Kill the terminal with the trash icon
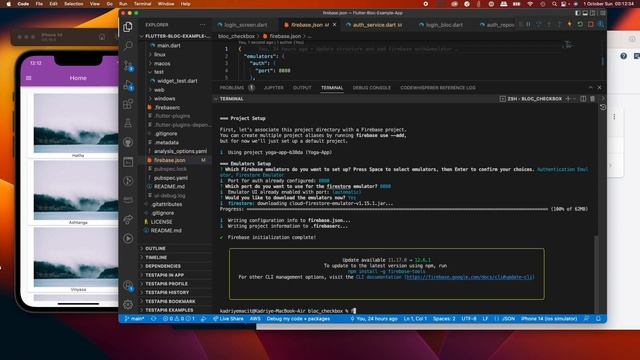This screenshot has height=360, width=640. coord(592,99)
